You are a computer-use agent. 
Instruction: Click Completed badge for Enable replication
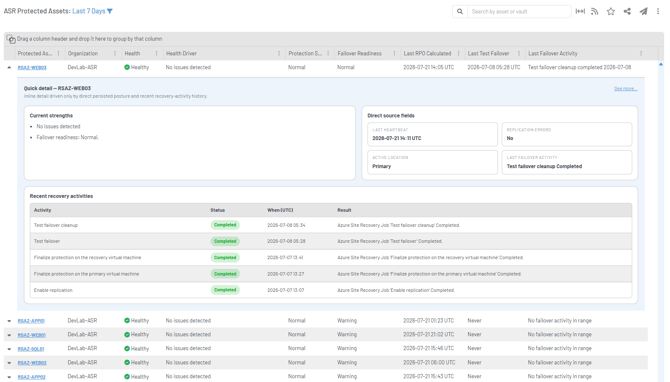(225, 290)
